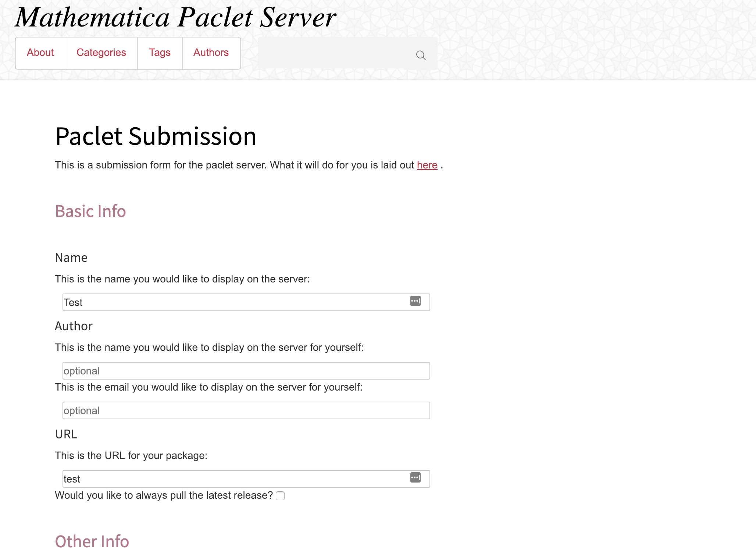Click the About navigation tab
The width and height of the screenshot is (756, 548).
coord(40,52)
